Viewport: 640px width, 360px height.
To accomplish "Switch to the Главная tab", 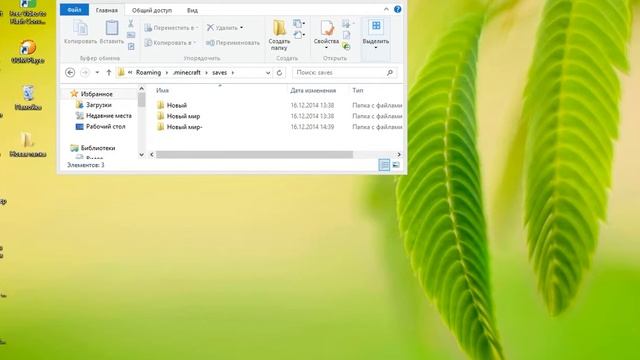I will tap(107, 10).
